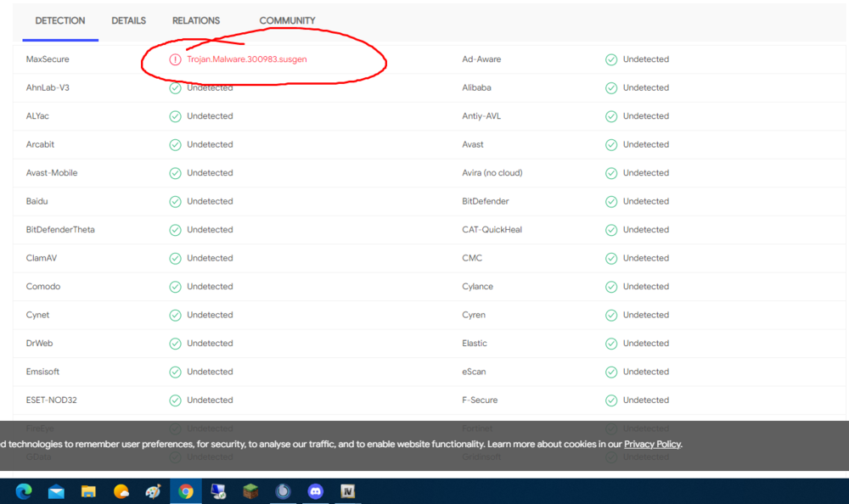Click the green check icon for Antiy-AVL
The height and width of the screenshot is (504, 849).
611,116
